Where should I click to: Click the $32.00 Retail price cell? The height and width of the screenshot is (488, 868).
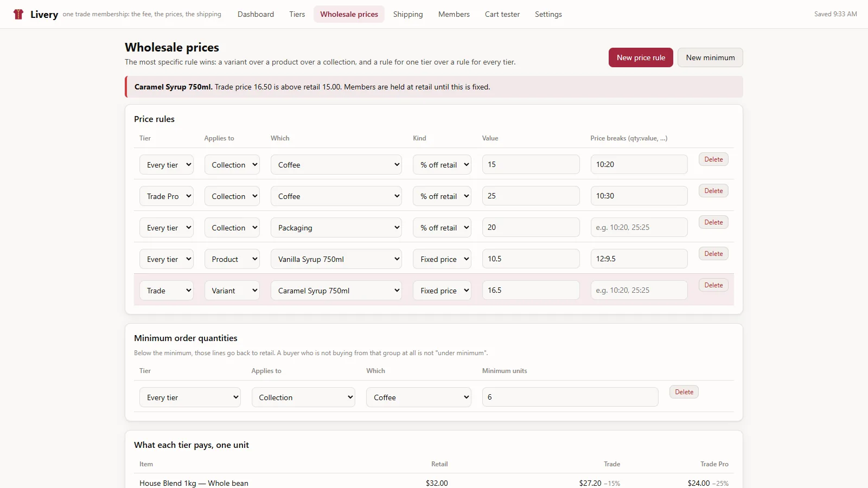tap(437, 483)
